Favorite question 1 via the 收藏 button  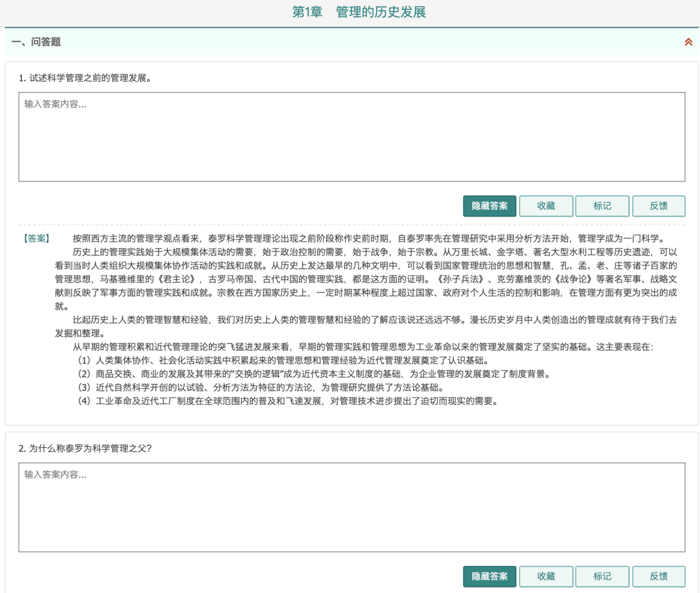[x=545, y=206]
